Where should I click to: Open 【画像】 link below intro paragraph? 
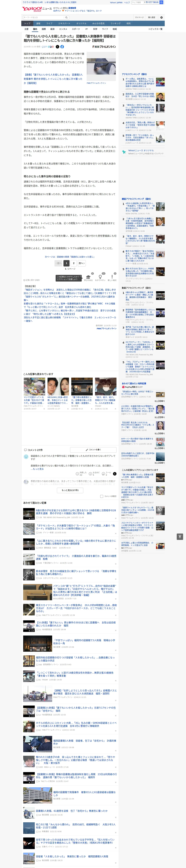[x=53, y=79]
